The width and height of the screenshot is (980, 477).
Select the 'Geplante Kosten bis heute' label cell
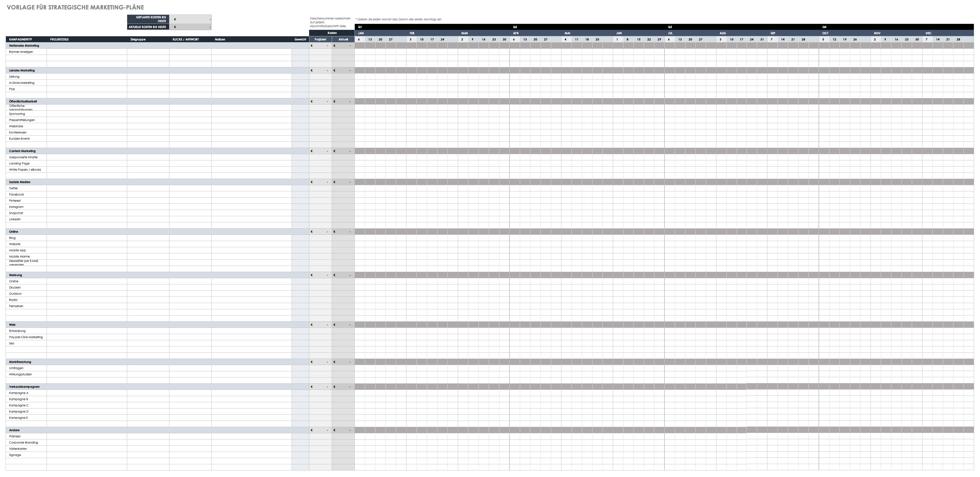(148, 19)
